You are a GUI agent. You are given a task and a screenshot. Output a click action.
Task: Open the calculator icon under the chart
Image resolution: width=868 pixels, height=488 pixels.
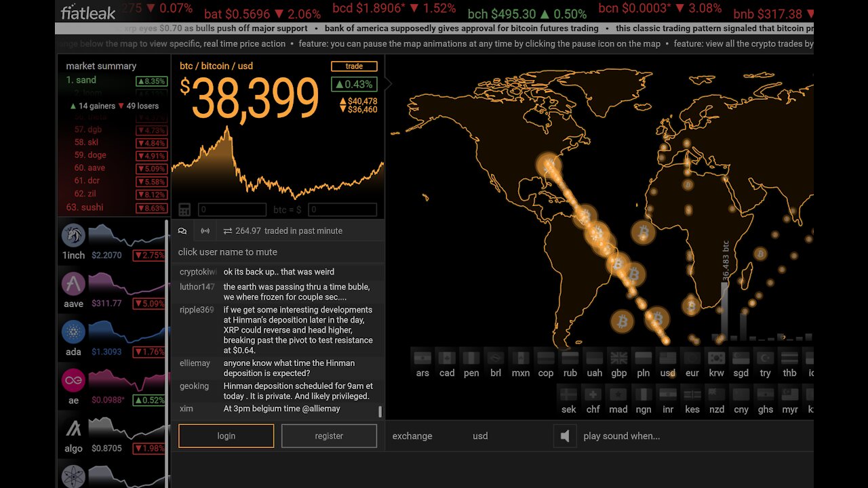tap(184, 209)
